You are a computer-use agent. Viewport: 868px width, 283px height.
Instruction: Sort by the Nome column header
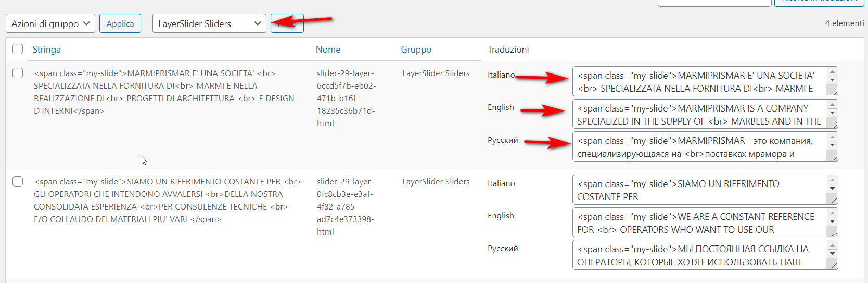click(x=328, y=50)
